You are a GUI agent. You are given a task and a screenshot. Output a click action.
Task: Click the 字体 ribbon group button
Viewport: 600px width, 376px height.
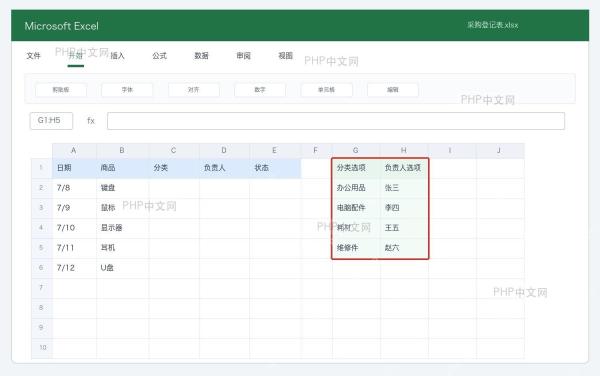pos(127,90)
